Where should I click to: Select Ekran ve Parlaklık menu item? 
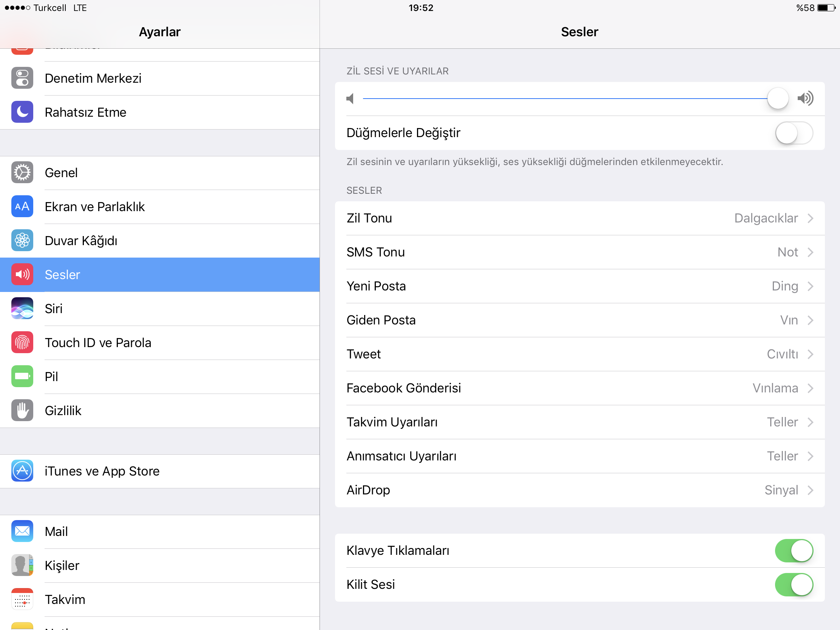pos(160,207)
